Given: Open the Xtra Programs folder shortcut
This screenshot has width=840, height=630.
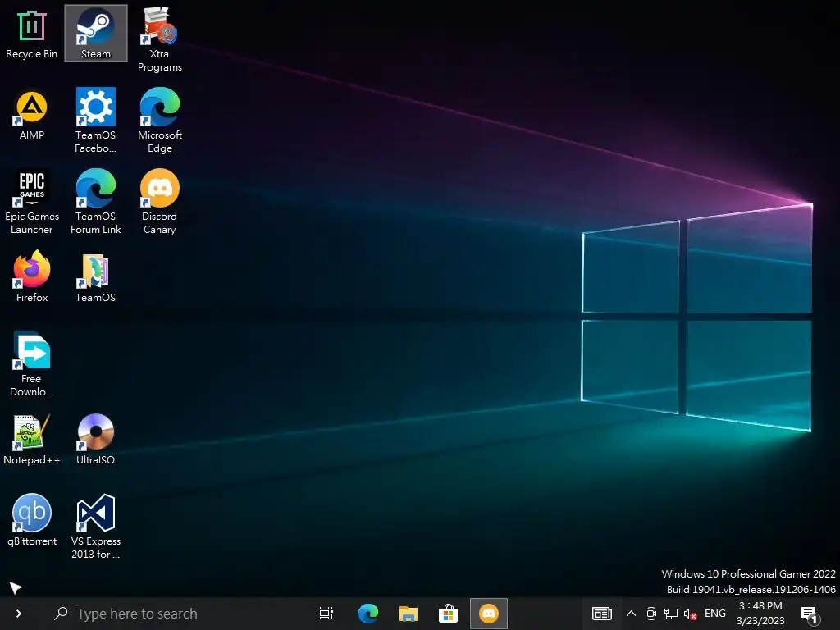Looking at the screenshot, I should coord(160,39).
